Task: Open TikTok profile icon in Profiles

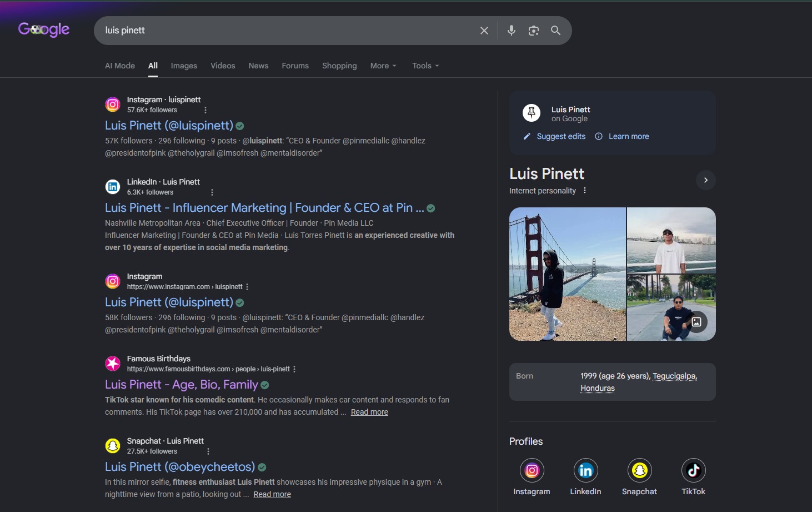Action: click(693, 471)
